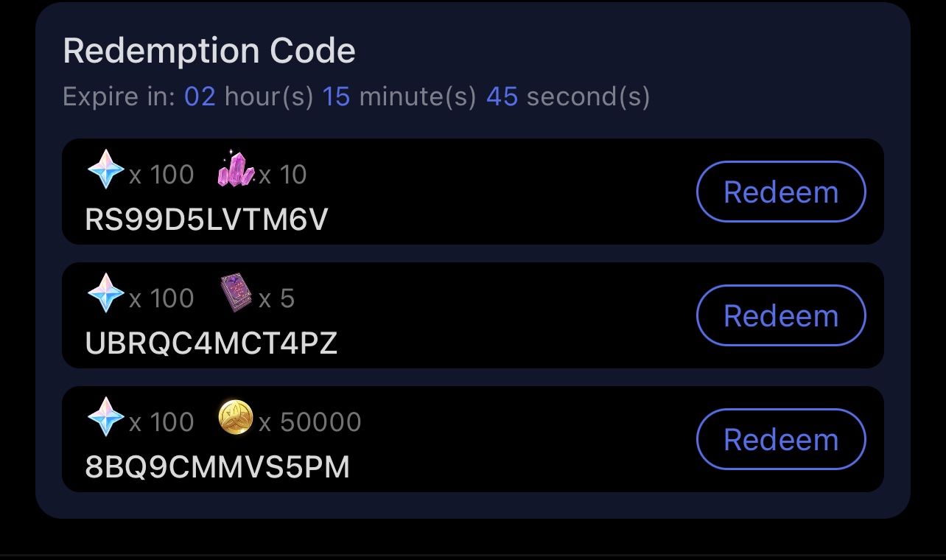Redeem the code UBRQC4MCT4PZ
This screenshot has height=560, width=946.
pyautogui.click(x=780, y=315)
